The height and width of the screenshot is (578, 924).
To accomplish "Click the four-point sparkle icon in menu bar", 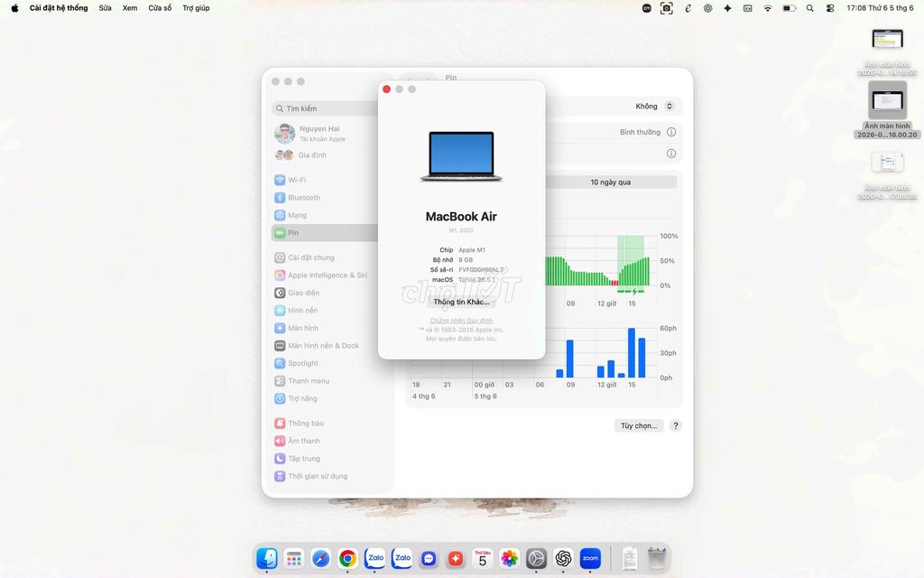I will pyautogui.click(x=728, y=8).
